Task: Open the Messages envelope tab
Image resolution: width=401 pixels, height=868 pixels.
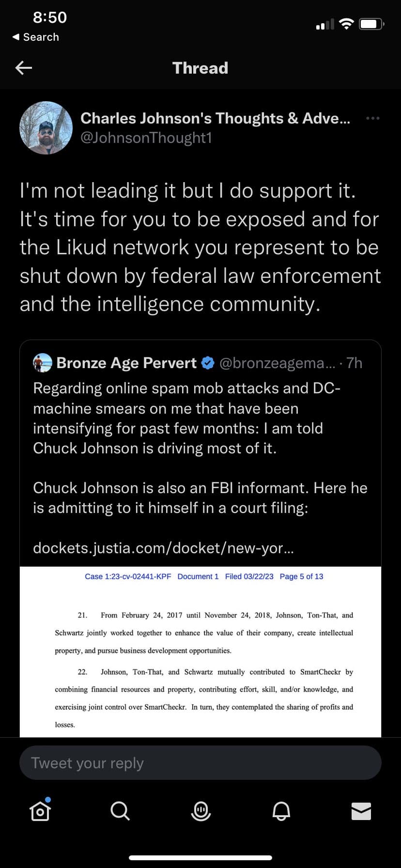Action: [361, 811]
